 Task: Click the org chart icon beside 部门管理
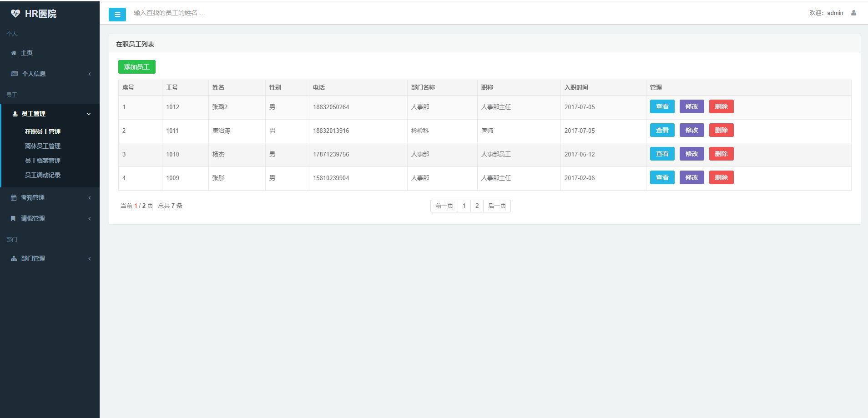click(x=14, y=258)
